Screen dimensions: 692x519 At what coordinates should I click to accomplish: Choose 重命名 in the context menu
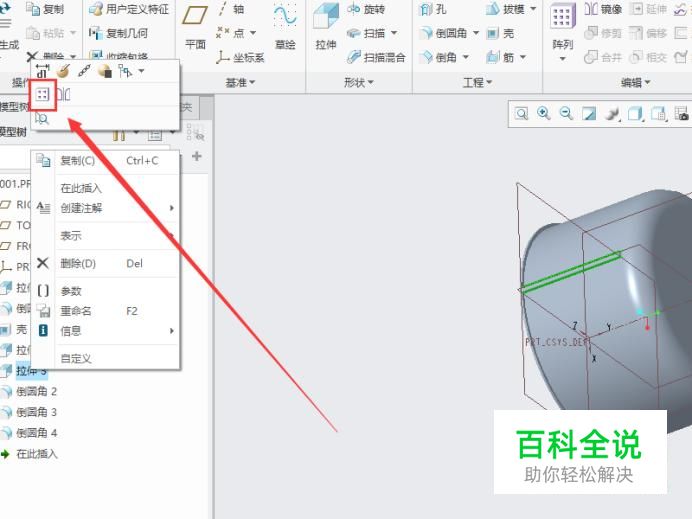[x=106, y=311]
